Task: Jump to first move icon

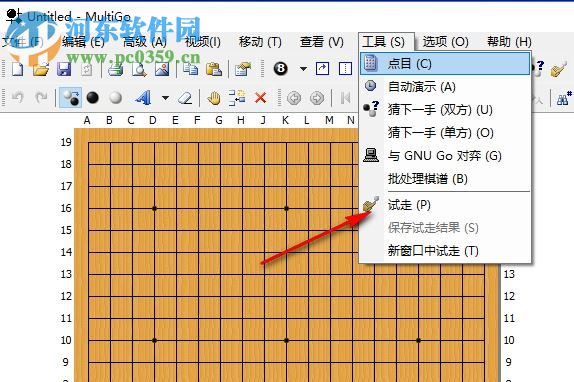Action: (345, 98)
